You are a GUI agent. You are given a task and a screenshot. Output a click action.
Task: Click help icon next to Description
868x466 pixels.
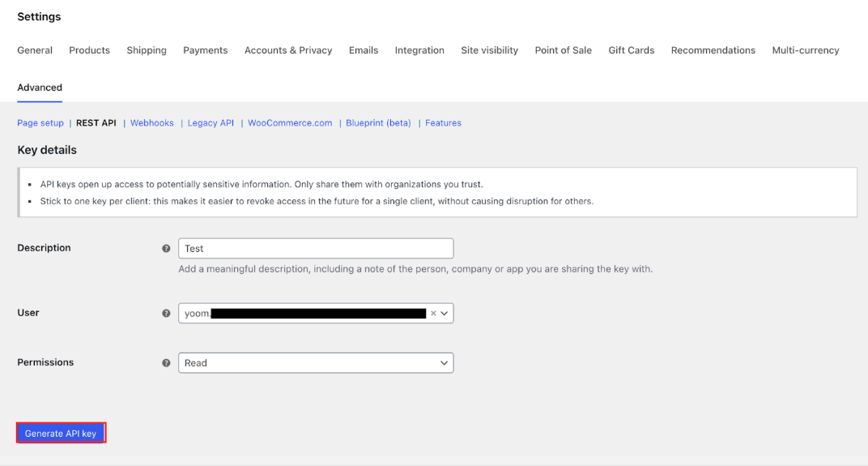point(166,249)
